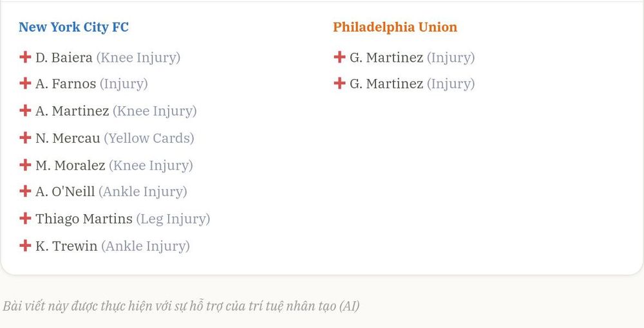Click the red cross icon beside D. Baiera
The width and height of the screenshot is (644, 328).
(x=25, y=57)
